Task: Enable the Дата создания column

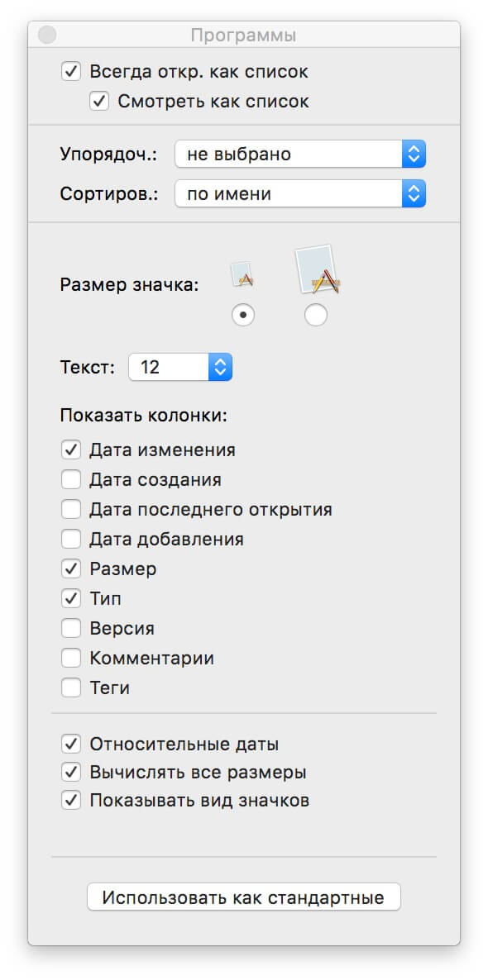Action: (71, 480)
